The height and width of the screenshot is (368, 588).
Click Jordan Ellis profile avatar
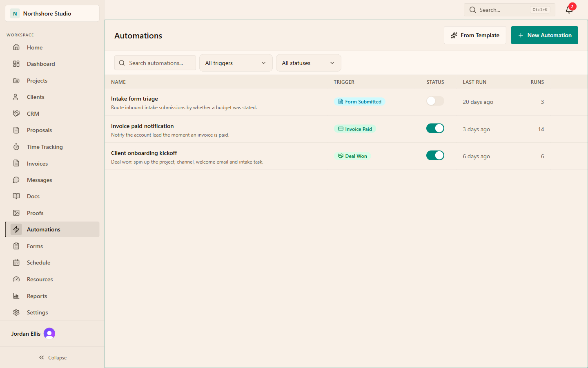(x=49, y=334)
